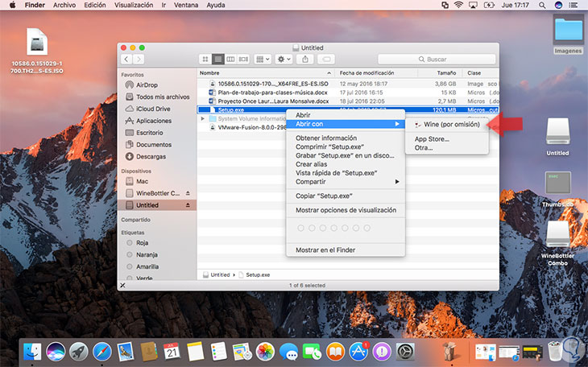Choose Abrir in the context menu
Viewport: 588px width, 367px height.
346,115
